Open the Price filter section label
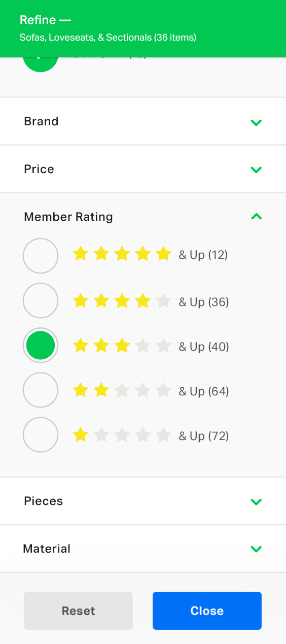This screenshot has width=286, height=644. (x=39, y=169)
